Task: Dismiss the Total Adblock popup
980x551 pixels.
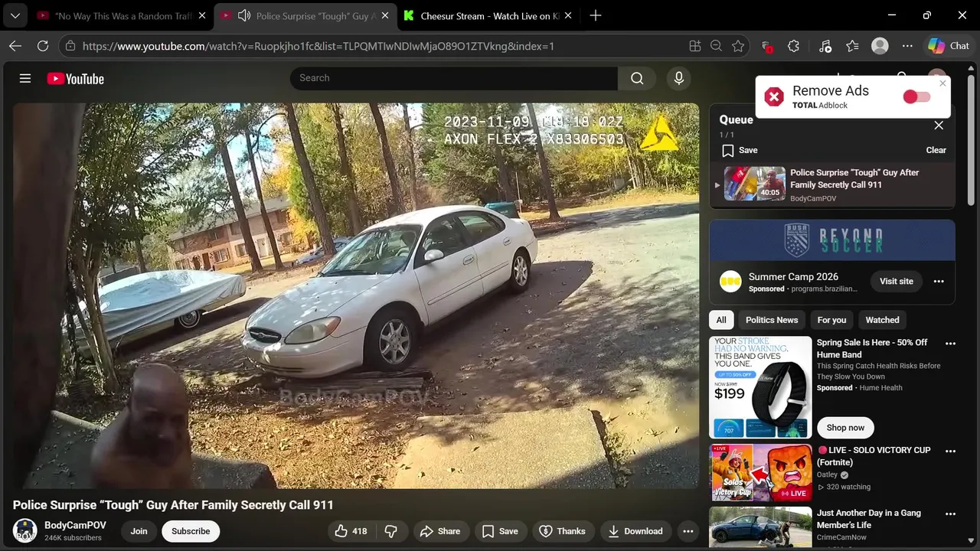Action: pos(942,83)
